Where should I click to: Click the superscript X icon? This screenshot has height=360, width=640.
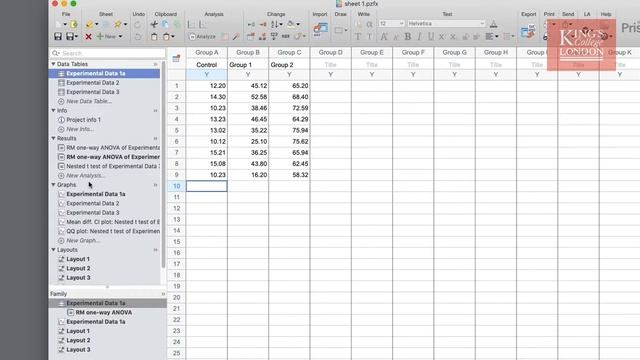[x=442, y=37]
